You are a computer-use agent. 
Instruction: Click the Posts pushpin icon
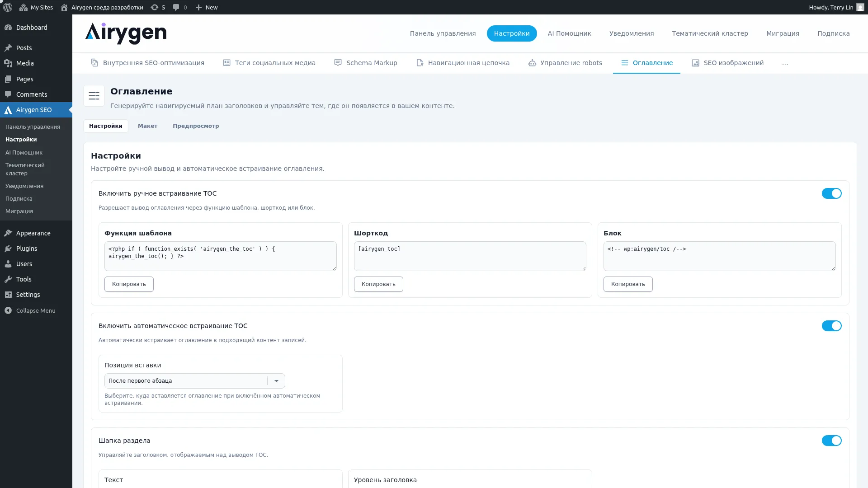[x=8, y=48]
